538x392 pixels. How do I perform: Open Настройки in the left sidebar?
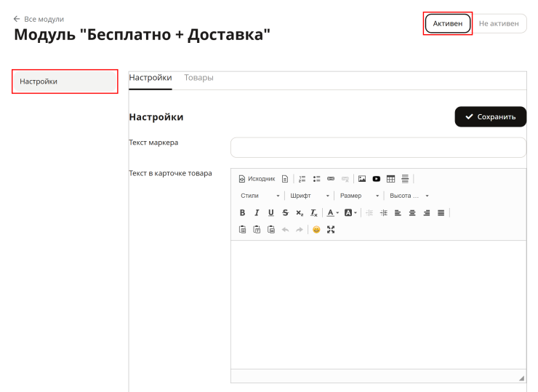click(x=65, y=81)
